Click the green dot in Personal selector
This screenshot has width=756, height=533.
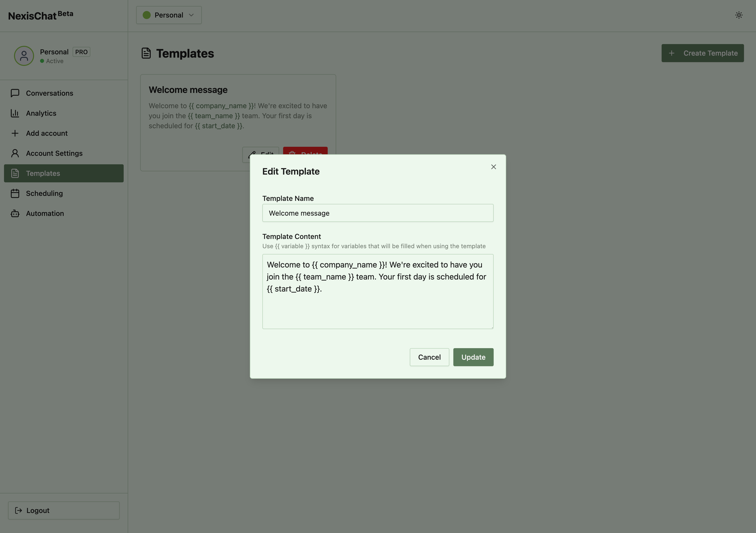coord(146,15)
